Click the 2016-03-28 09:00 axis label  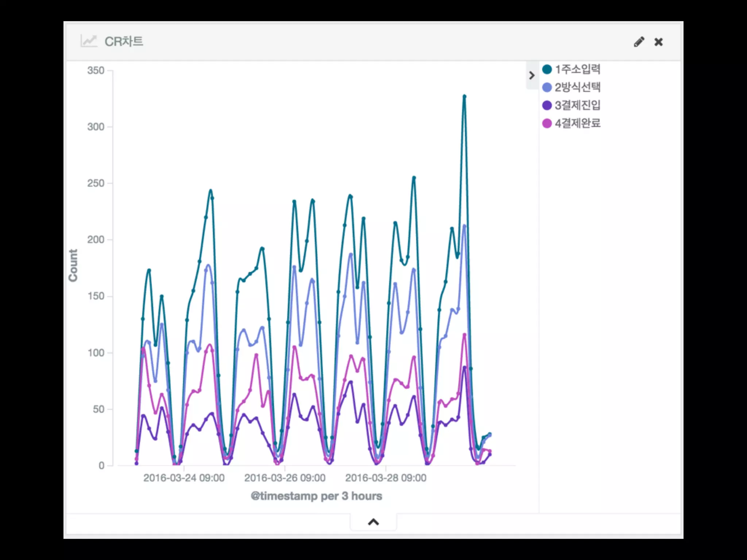pyautogui.click(x=386, y=478)
